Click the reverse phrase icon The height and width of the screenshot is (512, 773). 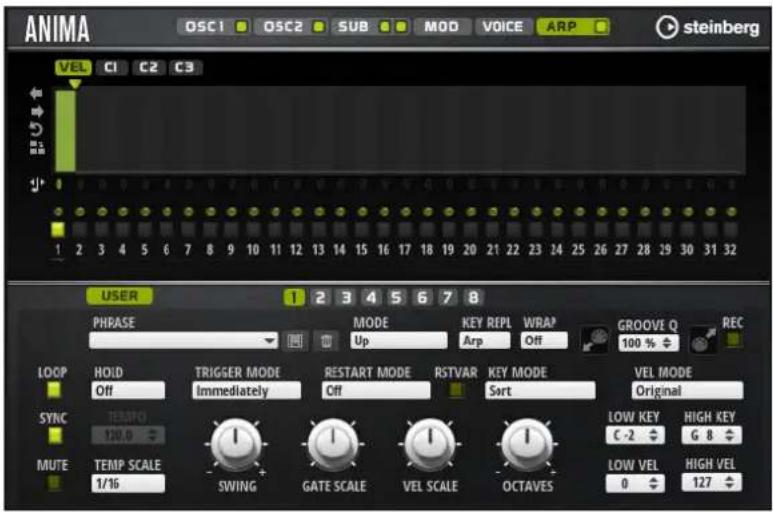[x=36, y=129]
